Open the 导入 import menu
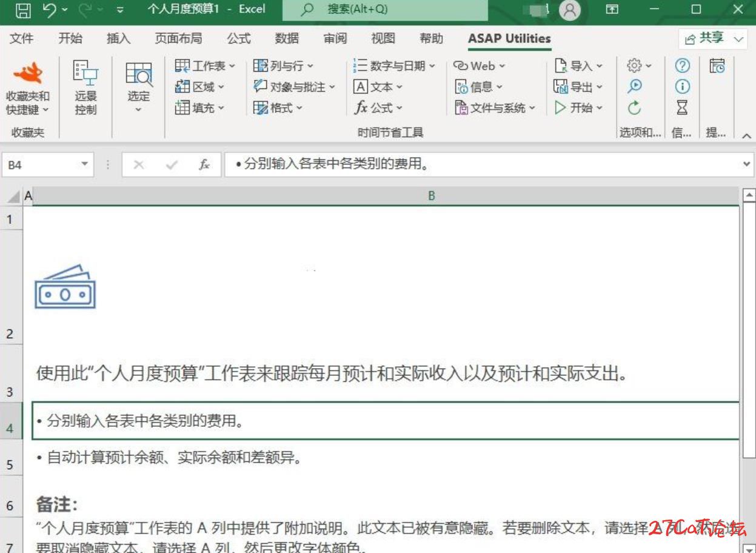This screenshot has width=756, height=553. [x=579, y=65]
